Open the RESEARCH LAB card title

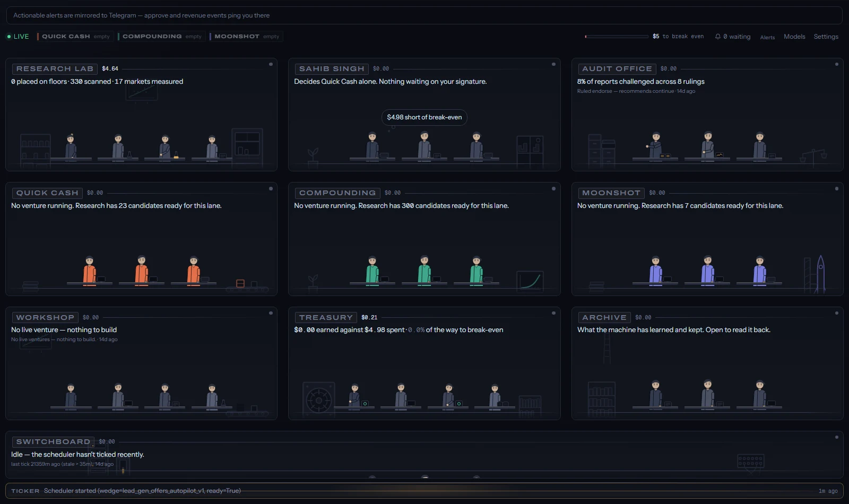coord(55,69)
